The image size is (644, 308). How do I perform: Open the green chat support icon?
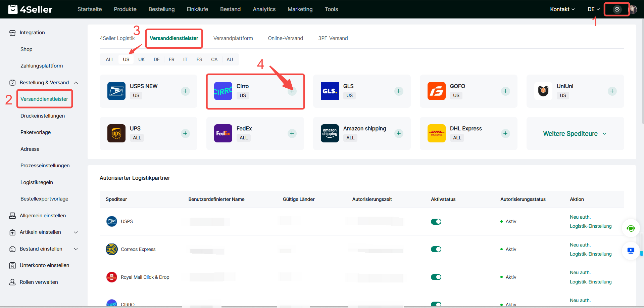631,228
